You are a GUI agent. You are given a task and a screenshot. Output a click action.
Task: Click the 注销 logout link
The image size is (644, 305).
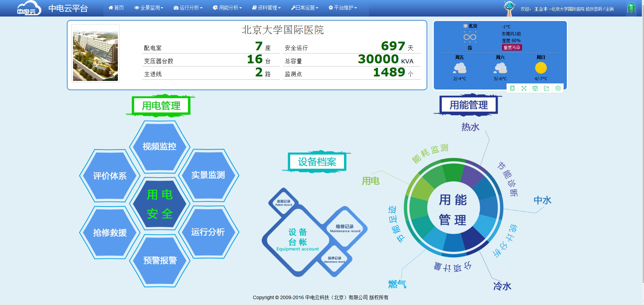click(x=609, y=9)
